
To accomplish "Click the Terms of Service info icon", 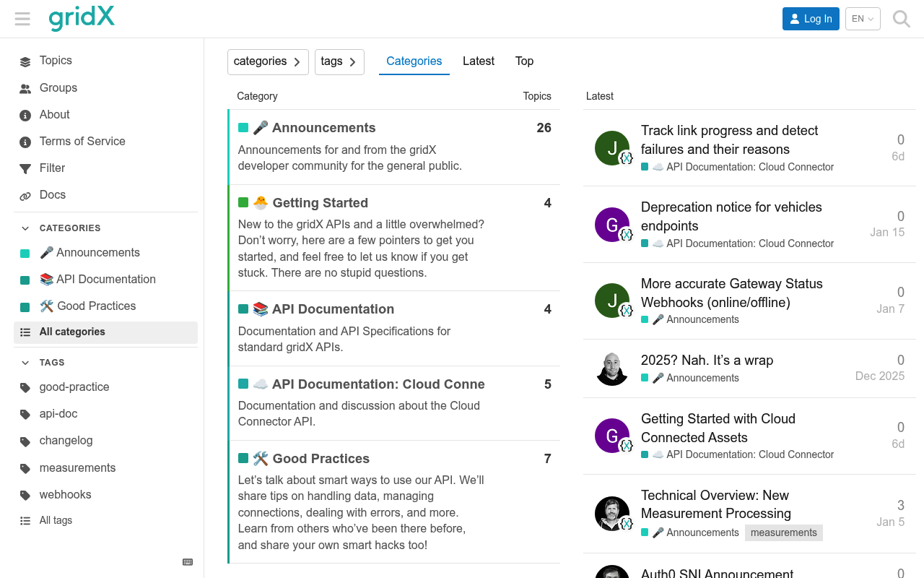I will click(x=25, y=142).
